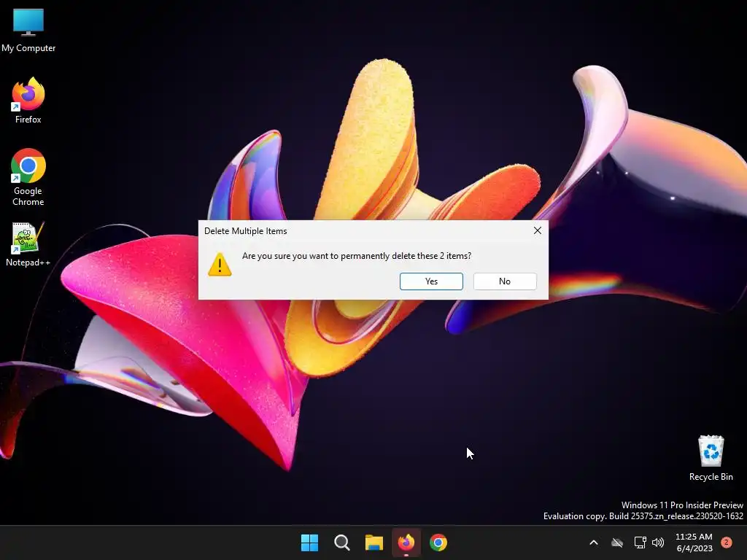Select the My Computer desktop icon

coord(28,31)
